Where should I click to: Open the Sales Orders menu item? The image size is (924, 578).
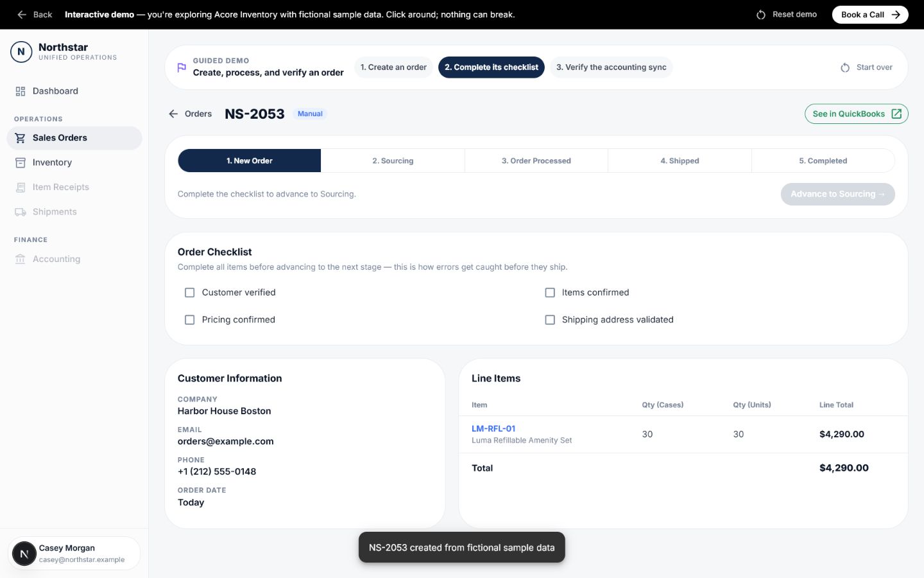(x=74, y=138)
